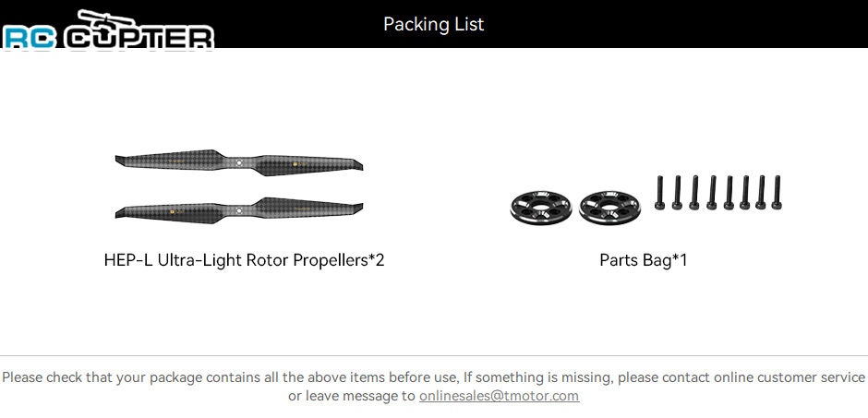The height and width of the screenshot is (418, 868).
Task: Click the RC Copter logo
Action: coord(108,30)
